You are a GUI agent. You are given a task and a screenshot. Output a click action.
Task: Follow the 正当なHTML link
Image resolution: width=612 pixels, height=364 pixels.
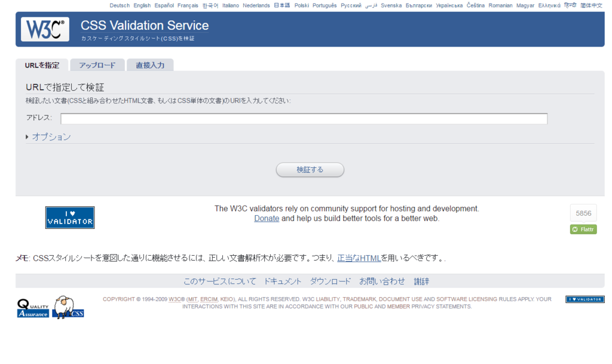(359, 258)
